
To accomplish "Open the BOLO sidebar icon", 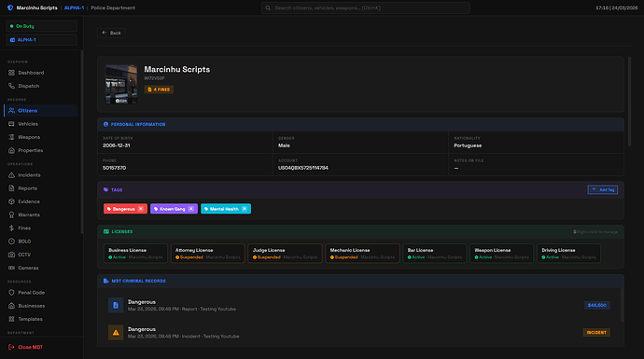I will [x=11, y=242].
